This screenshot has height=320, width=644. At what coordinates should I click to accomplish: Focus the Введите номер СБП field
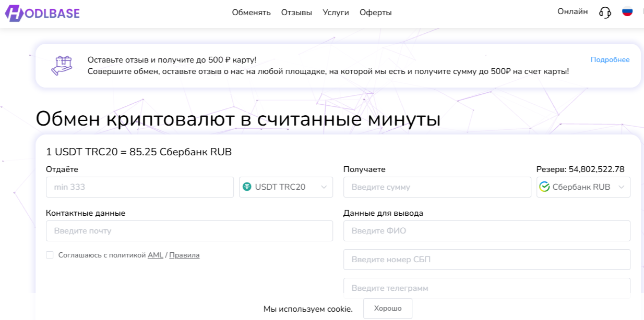[487, 260]
